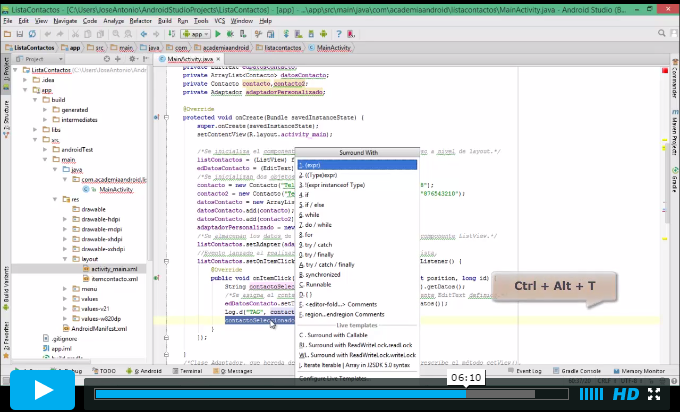Open the Gradle Console tool window

577,371
